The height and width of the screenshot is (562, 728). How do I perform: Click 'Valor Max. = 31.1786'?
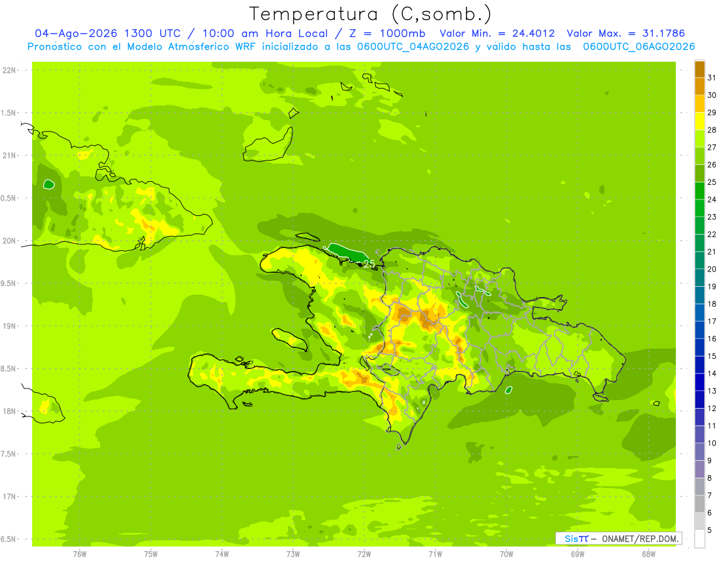[x=626, y=33]
